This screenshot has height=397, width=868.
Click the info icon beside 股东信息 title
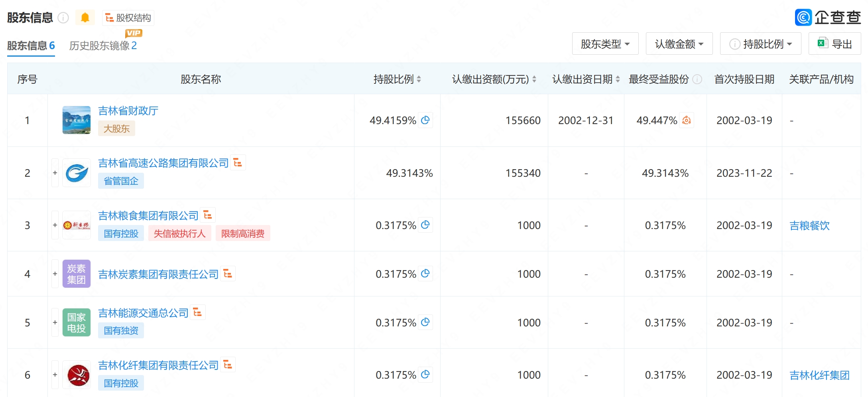point(63,18)
